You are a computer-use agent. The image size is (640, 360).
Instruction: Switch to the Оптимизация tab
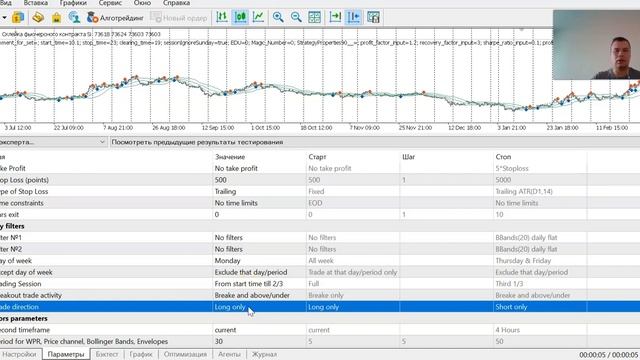tap(185, 354)
